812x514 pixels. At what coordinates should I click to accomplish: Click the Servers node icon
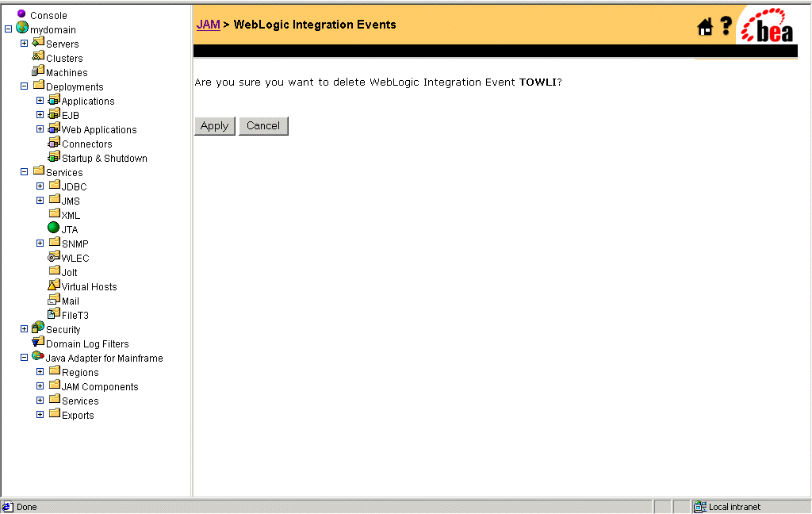click(38, 42)
